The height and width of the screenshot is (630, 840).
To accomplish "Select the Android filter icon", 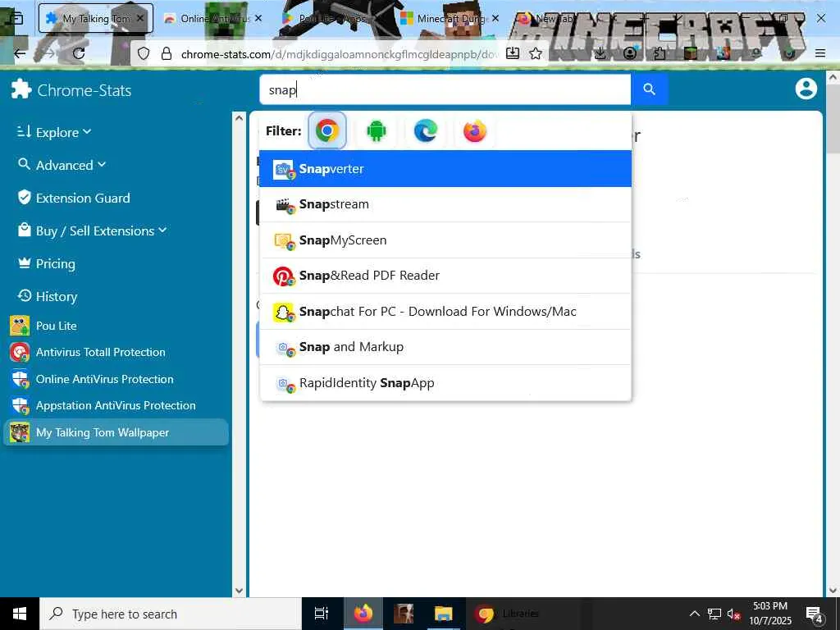I will tap(376, 130).
